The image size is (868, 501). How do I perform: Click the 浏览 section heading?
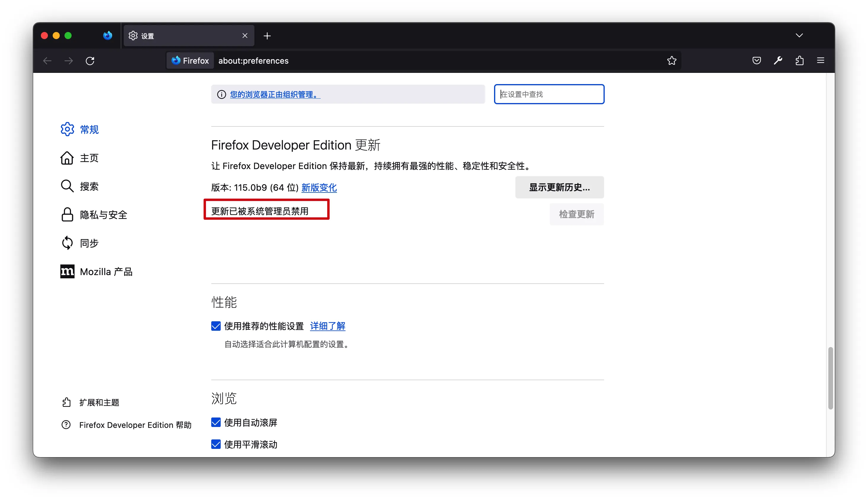click(224, 399)
